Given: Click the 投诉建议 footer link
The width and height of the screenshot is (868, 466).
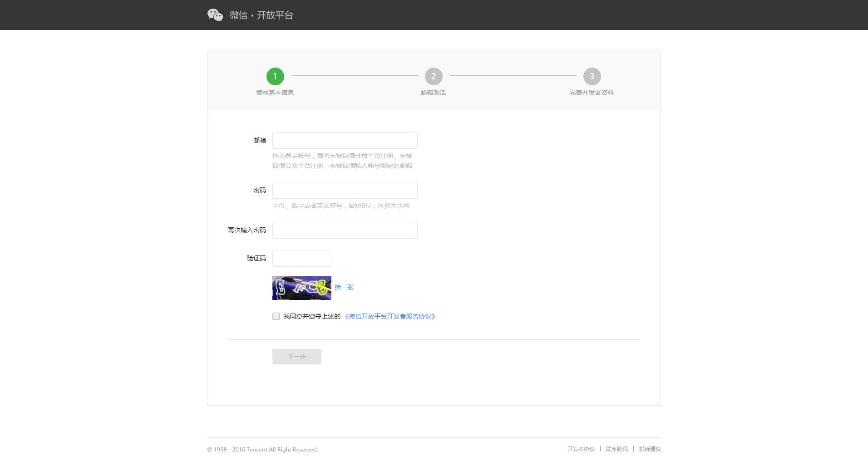Looking at the screenshot, I should point(649,449).
